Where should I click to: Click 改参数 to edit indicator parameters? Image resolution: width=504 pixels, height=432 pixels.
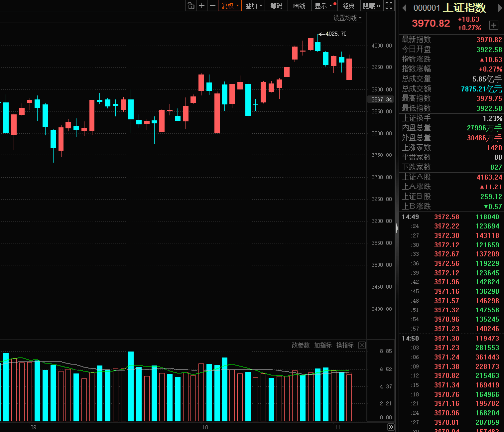point(300,345)
